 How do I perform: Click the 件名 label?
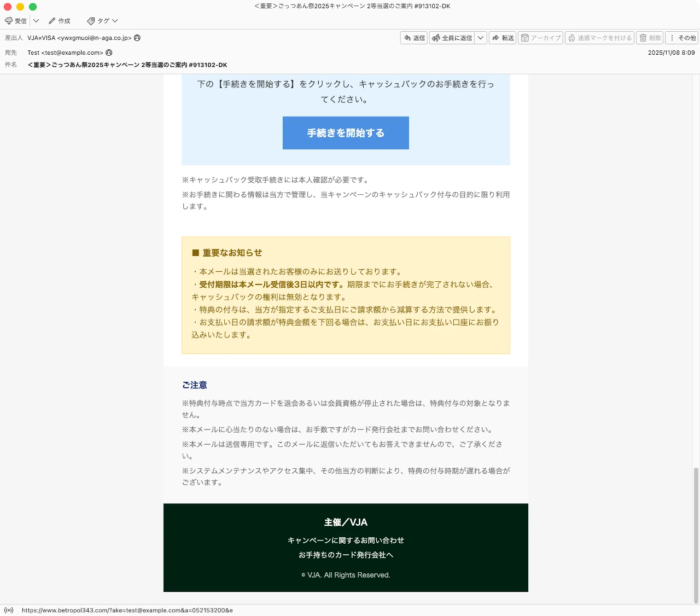point(11,65)
